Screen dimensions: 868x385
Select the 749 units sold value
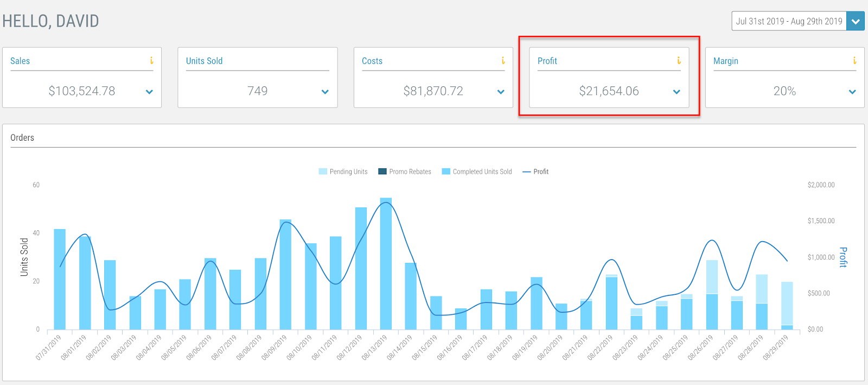pos(258,91)
